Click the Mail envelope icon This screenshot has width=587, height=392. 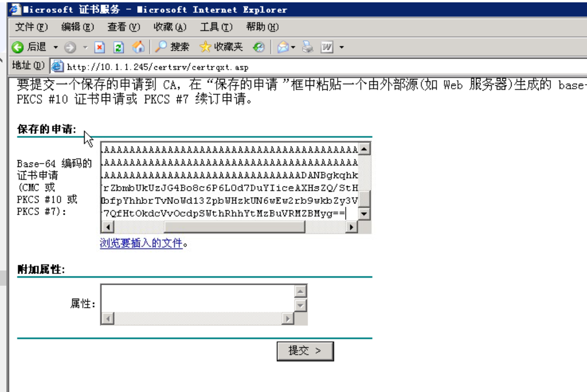[x=283, y=47]
